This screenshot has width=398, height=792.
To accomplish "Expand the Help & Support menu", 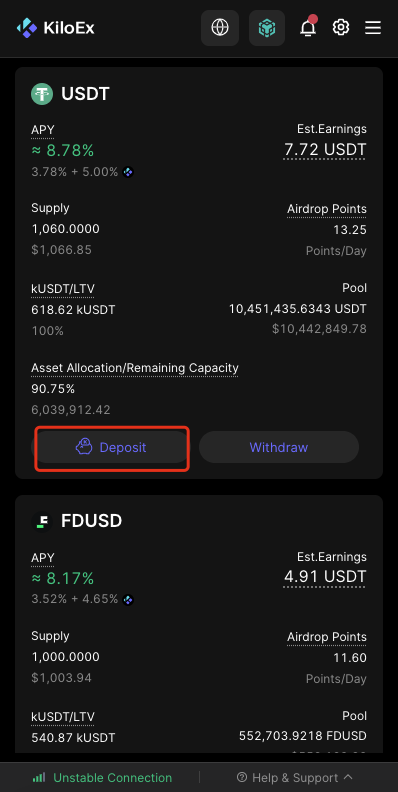I will click(294, 777).
